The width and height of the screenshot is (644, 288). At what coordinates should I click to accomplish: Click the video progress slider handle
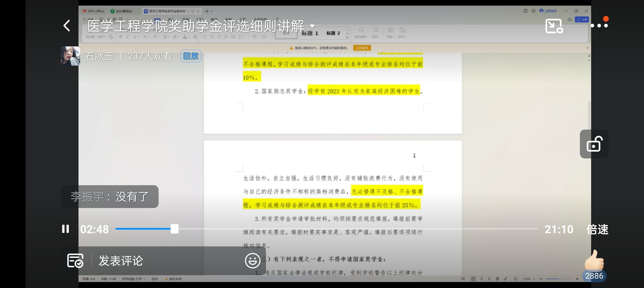pyautogui.click(x=174, y=229)
